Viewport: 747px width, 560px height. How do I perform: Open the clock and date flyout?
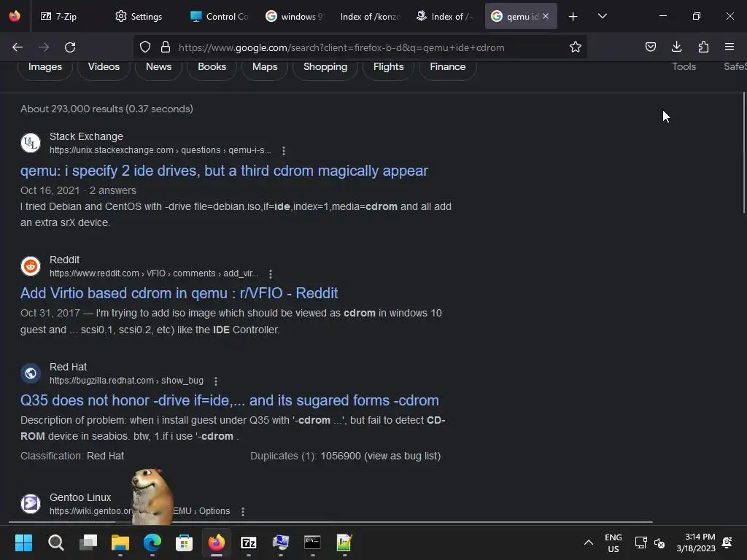point(696,542)
